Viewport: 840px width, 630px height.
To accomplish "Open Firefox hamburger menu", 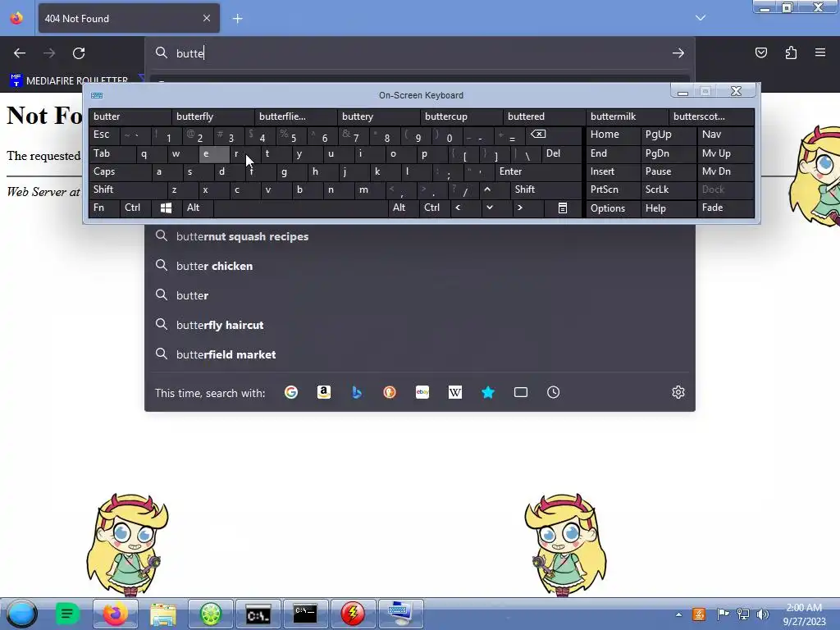I will [x=820, y=52].
